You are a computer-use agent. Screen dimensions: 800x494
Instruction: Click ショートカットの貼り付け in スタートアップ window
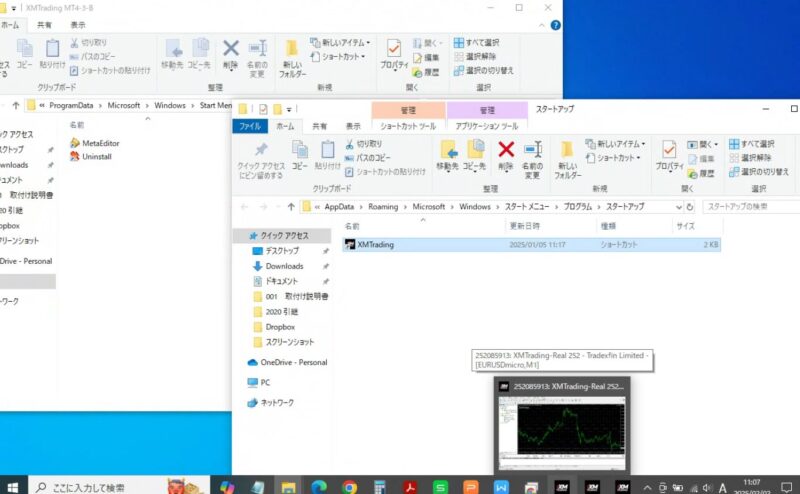point(385,172)
